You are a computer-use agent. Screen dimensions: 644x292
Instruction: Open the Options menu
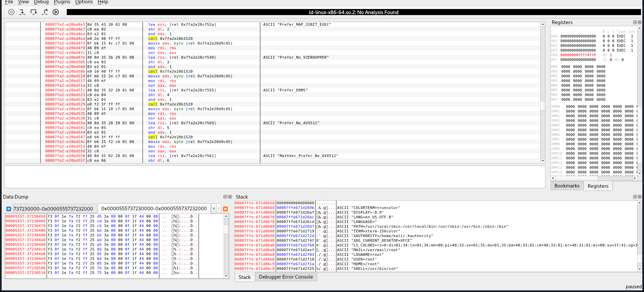pyautogui.click(x=84, y=2)
